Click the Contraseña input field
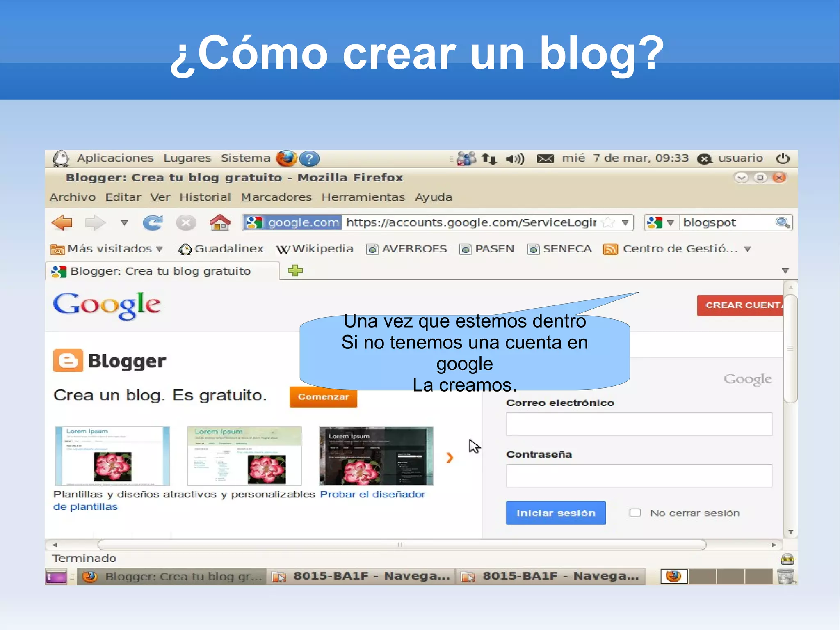Screen dimensions: 840x630 [639, 476]
